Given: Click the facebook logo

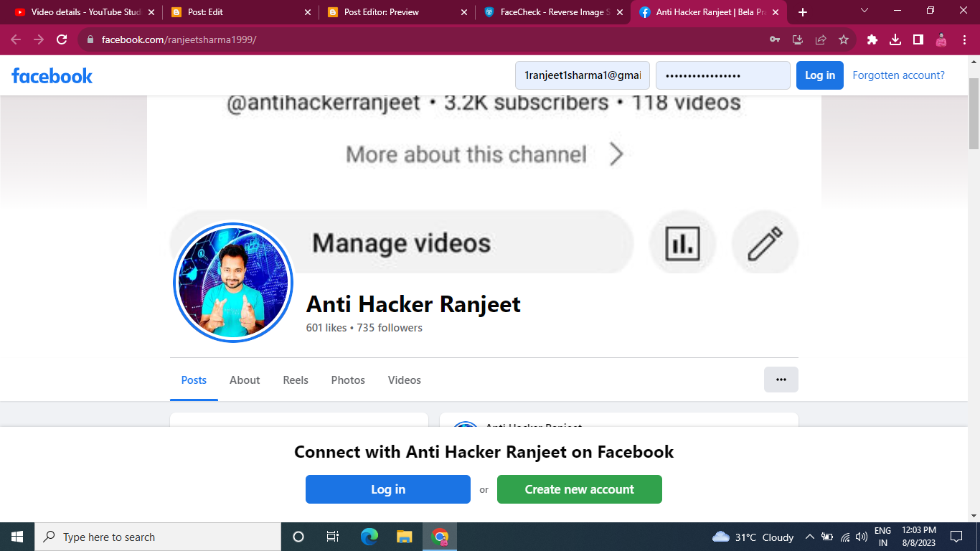Looking at the screenshot, I should pos(52,75).
